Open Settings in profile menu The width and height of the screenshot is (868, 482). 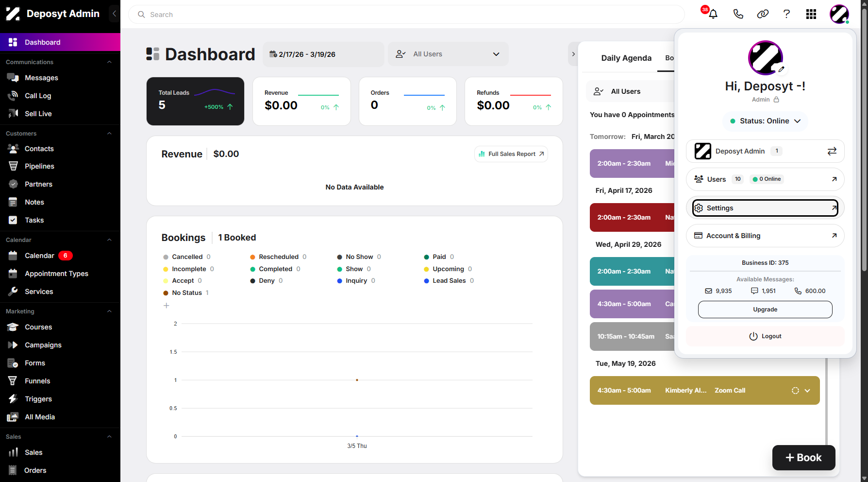(765, 208)
